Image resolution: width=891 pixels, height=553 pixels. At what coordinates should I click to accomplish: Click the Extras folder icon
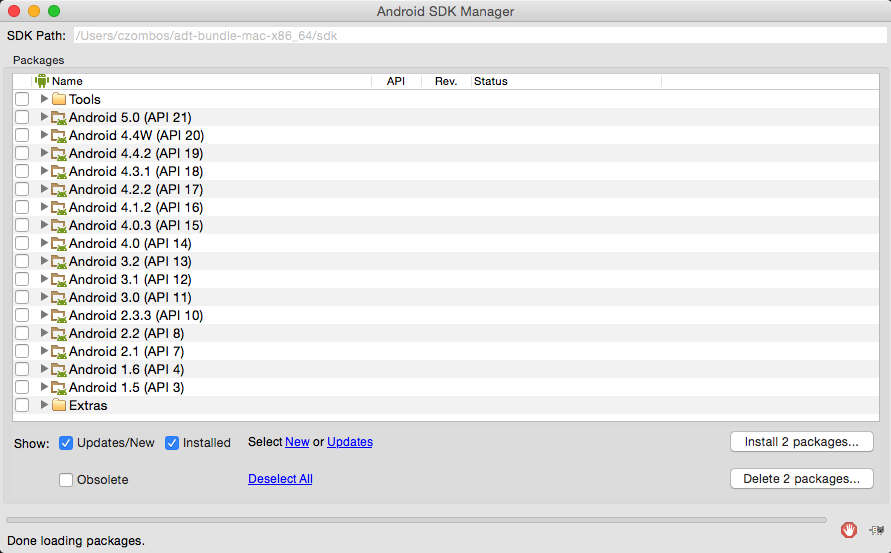coord(59,405)
